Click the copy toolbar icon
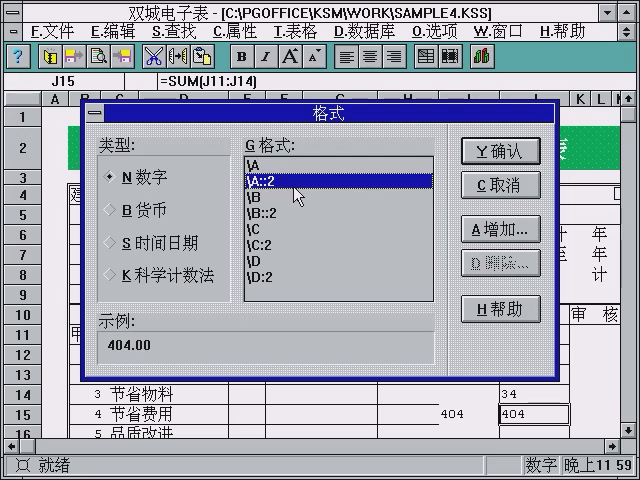 coord(178,56)
